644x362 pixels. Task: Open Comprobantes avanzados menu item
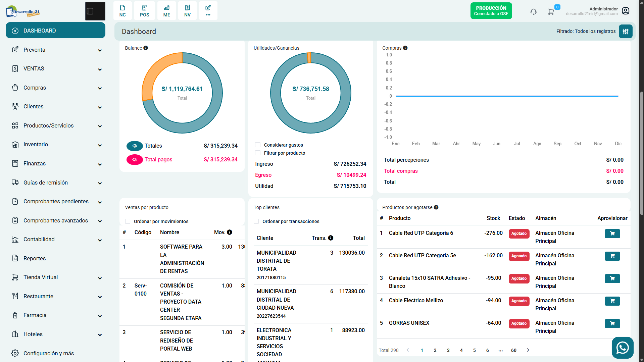pyautogui.click(x=55, y=220)
